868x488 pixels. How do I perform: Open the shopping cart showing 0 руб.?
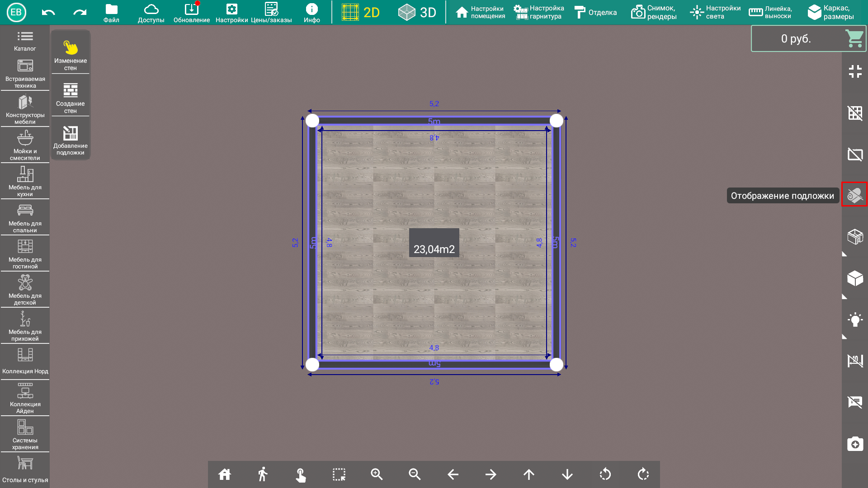tap(808, 38)
